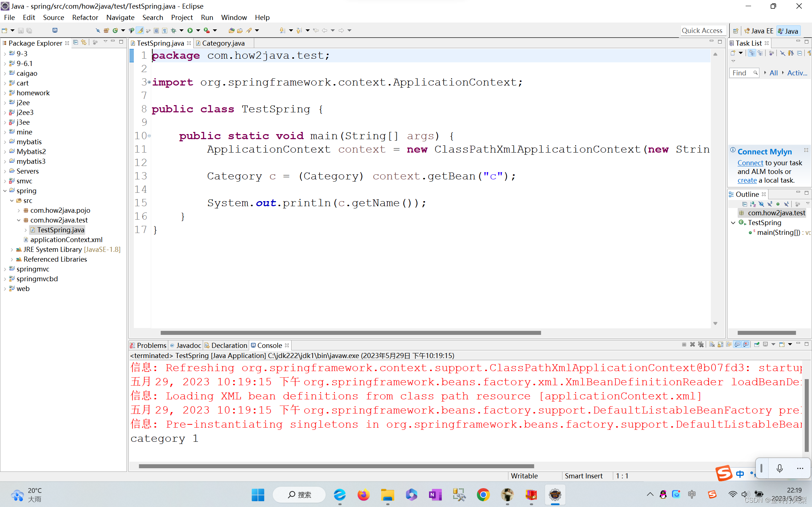Toggle Mark Occurrences highlighter in toolbar
The width and height of the screenshot is (812, 507).
140,30
